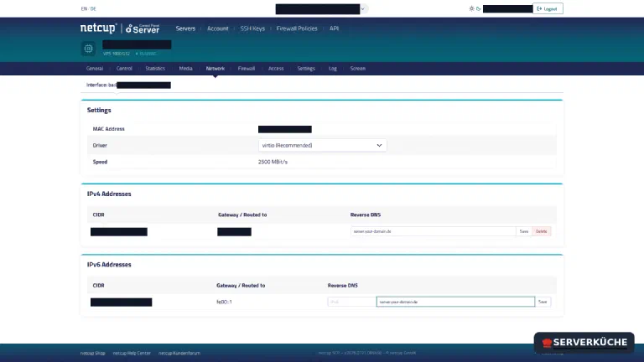The height and width of the screenshot is (362, 644).
Task: Click the 'fe80::1' gateway value
Action: [224, 302]
